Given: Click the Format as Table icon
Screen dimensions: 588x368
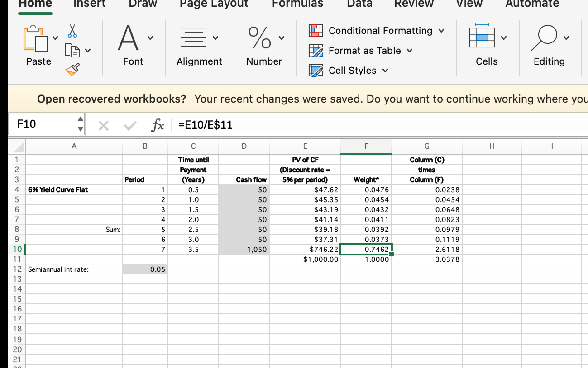Looking at the screenshot, I should click(316, 50).
